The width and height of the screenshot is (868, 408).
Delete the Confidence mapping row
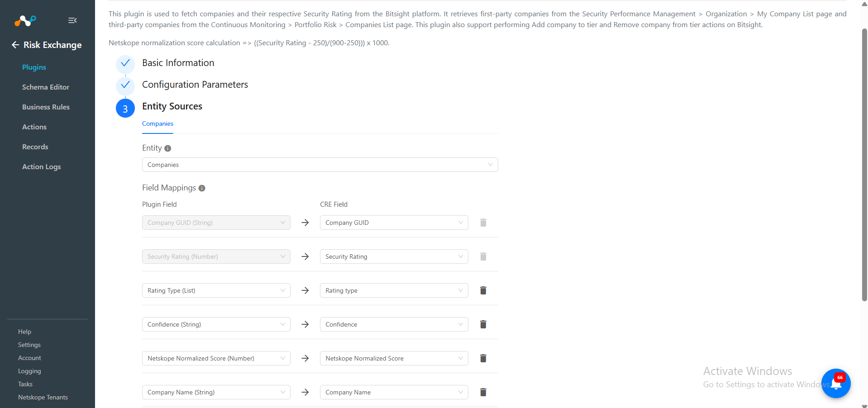(483, 324)
